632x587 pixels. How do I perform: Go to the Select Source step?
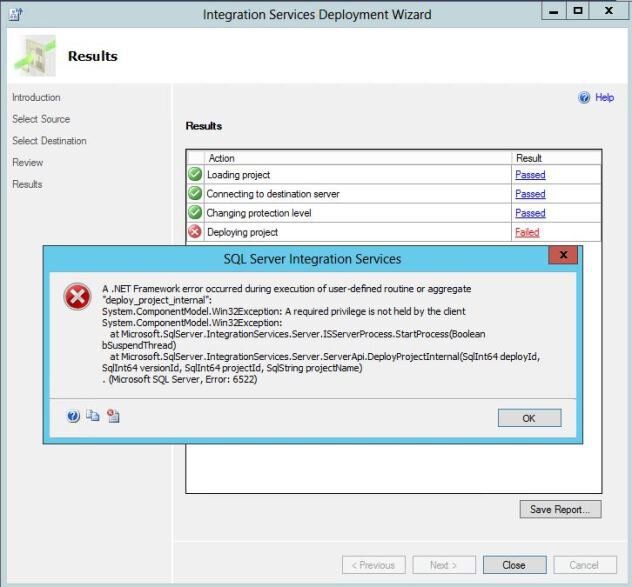point(41,119)
